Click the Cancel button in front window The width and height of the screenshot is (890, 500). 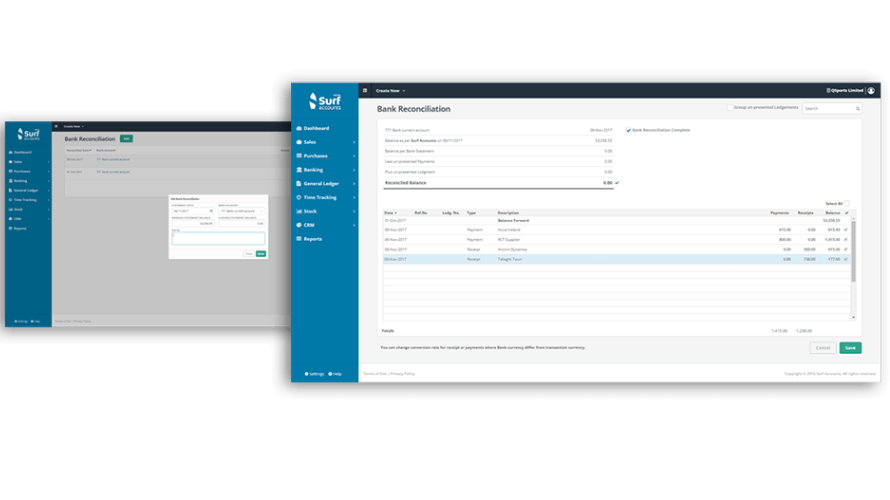pyautogui.click(x=823, y=348)
